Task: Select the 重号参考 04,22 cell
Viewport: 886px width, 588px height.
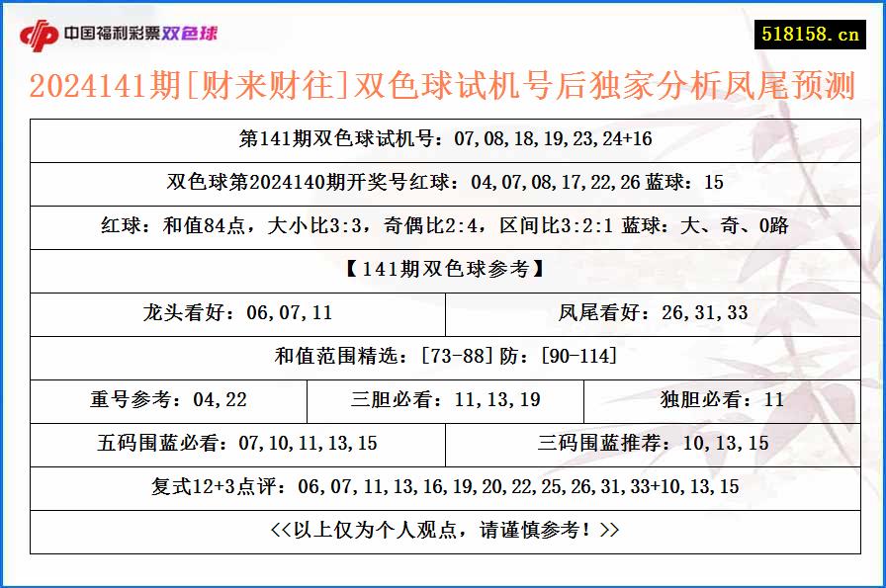Action: (166, 401)
